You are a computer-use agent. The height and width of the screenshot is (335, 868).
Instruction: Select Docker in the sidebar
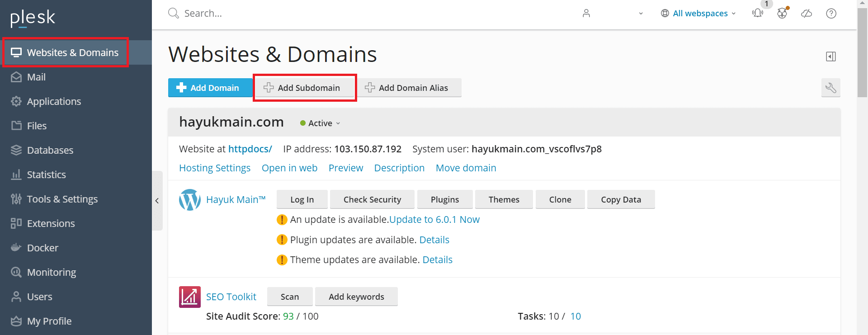42,248
